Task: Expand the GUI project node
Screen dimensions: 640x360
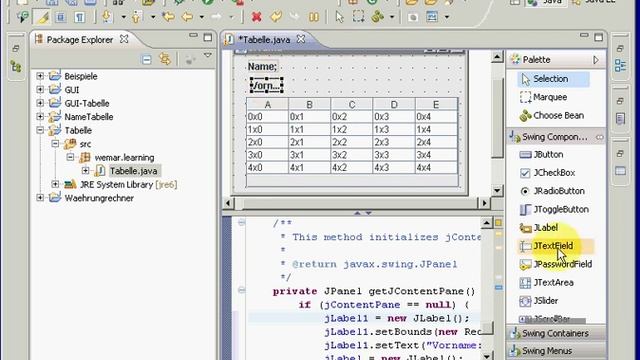Action: [x=40, y=89]
